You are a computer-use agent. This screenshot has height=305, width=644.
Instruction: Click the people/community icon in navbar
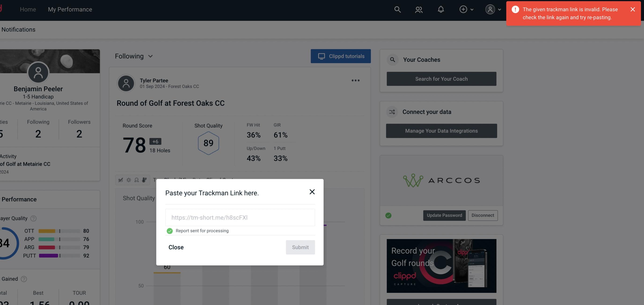(418, 9)
